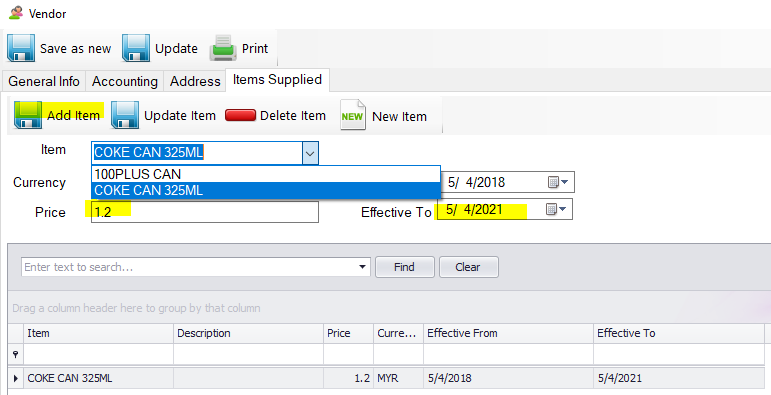
Task: Sort by Effective To column header
Action: (679, 333)
